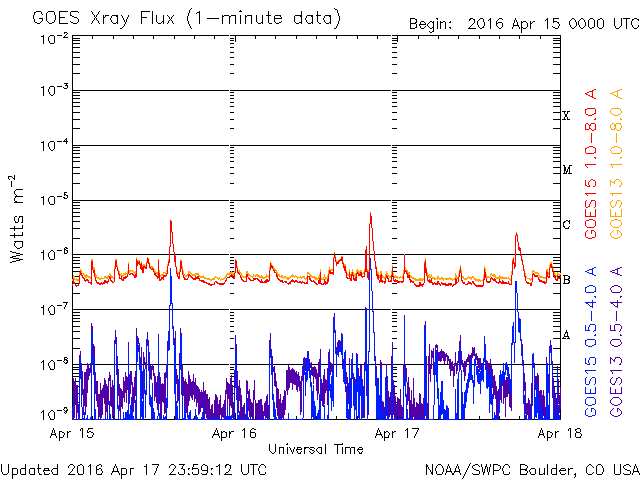Click the Begin 2016 Apr 15 0000 UTC text
The height and width of the screenshot is (480, 640).
(521, 23)
